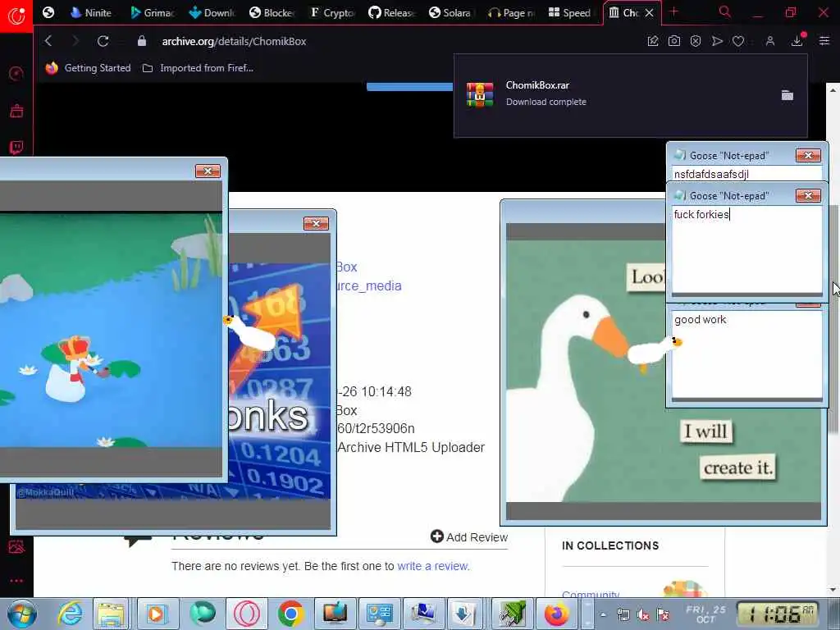840x630 pixels.
Task: Open the profile account icon
Action: point(769,41)
